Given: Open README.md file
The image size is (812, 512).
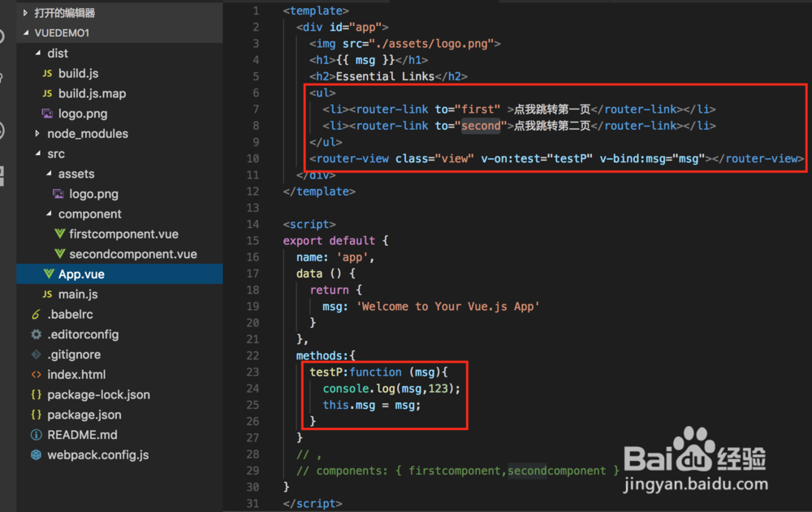Looking at the screenshot, I should tap(82, 435).
